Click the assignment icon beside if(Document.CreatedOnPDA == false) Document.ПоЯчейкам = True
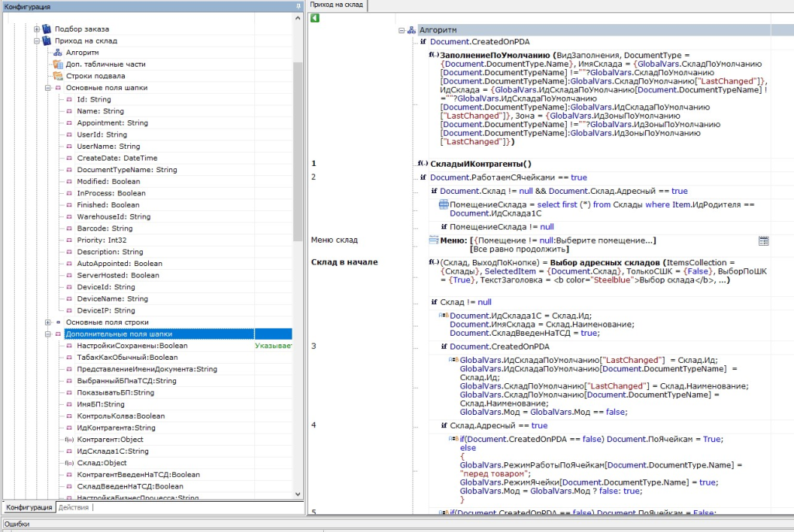Viewport: 794px width, 532px height. coord(453,439)
